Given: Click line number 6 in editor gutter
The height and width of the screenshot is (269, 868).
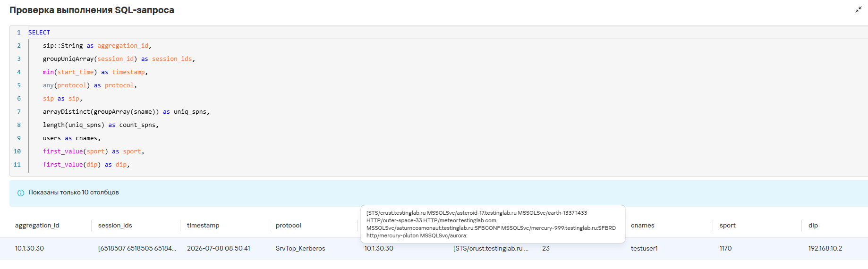Looking at the screenshot, I should pos(19,99).
